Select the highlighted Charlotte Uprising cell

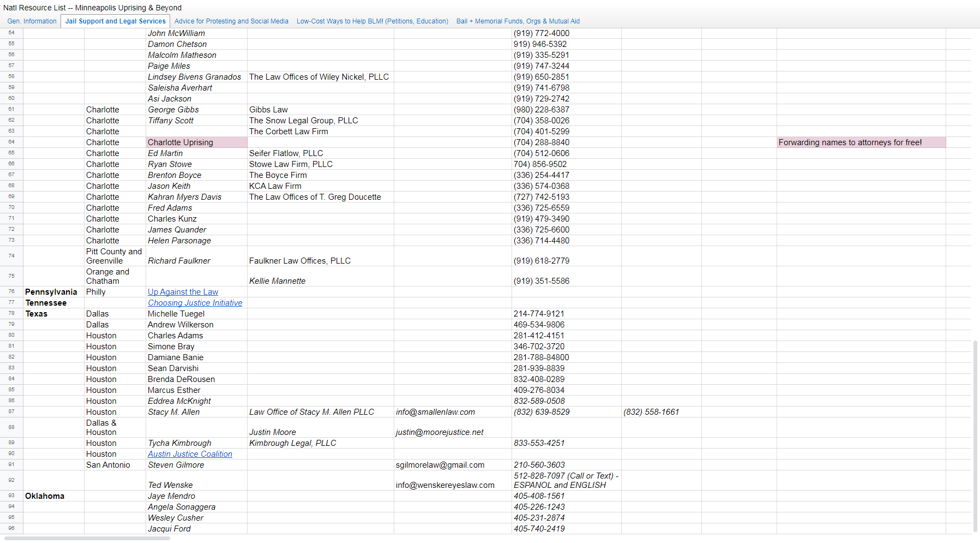pos(196,142)
